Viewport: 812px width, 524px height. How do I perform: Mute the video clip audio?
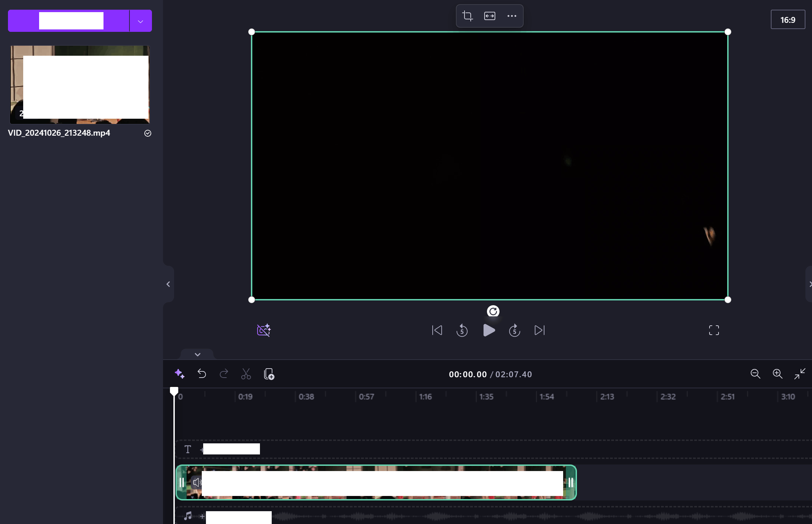197,482
